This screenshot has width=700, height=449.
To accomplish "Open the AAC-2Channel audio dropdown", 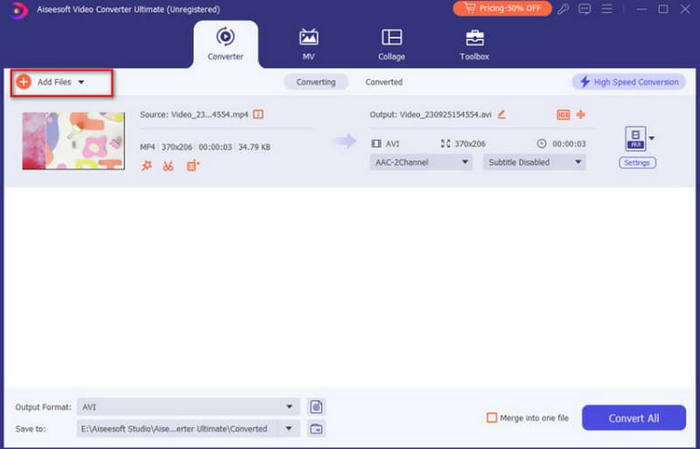I will pyautogui.click(x=421, y=162).
